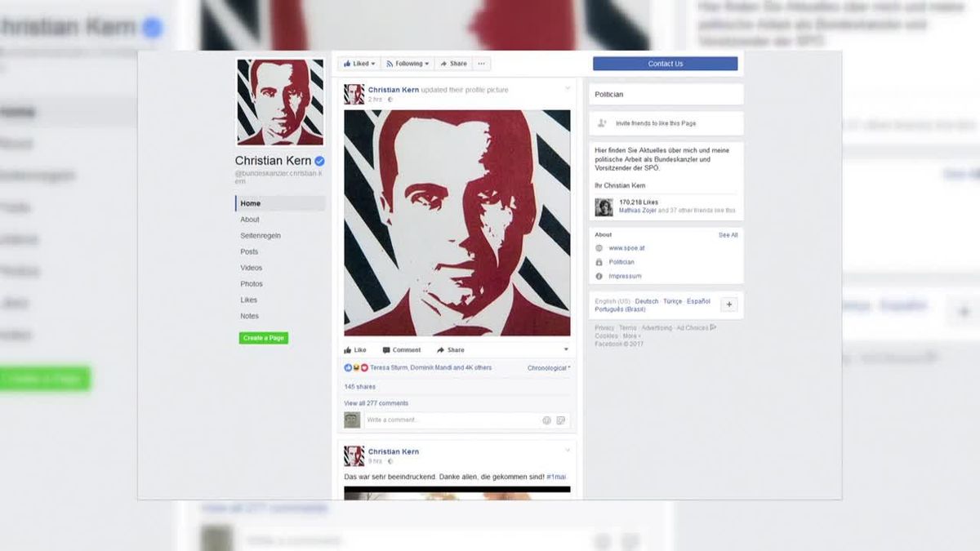Screen dimensions: 980x551
Task: Click Invite friends to like this Page
Action: tap(656, 123)
